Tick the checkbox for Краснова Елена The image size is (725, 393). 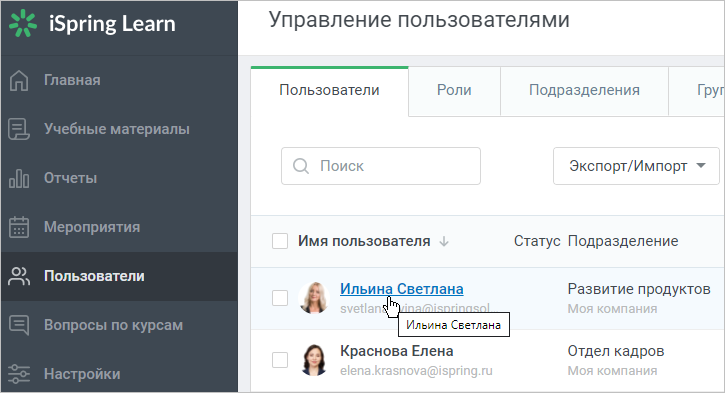click(x=280, y=360)
